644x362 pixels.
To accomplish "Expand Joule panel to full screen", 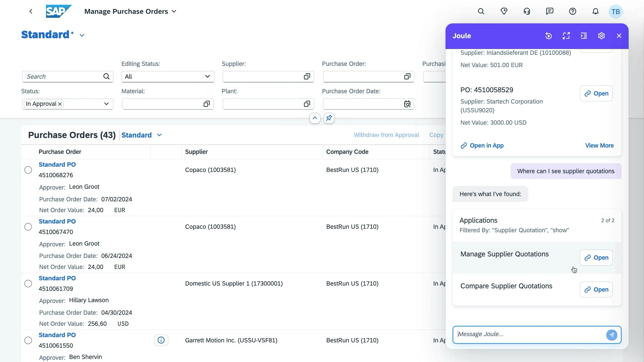I will click(566, 36).
